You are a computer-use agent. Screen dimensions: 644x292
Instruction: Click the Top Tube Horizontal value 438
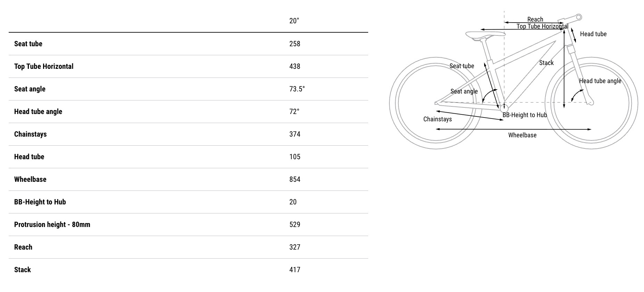(295, 66)
